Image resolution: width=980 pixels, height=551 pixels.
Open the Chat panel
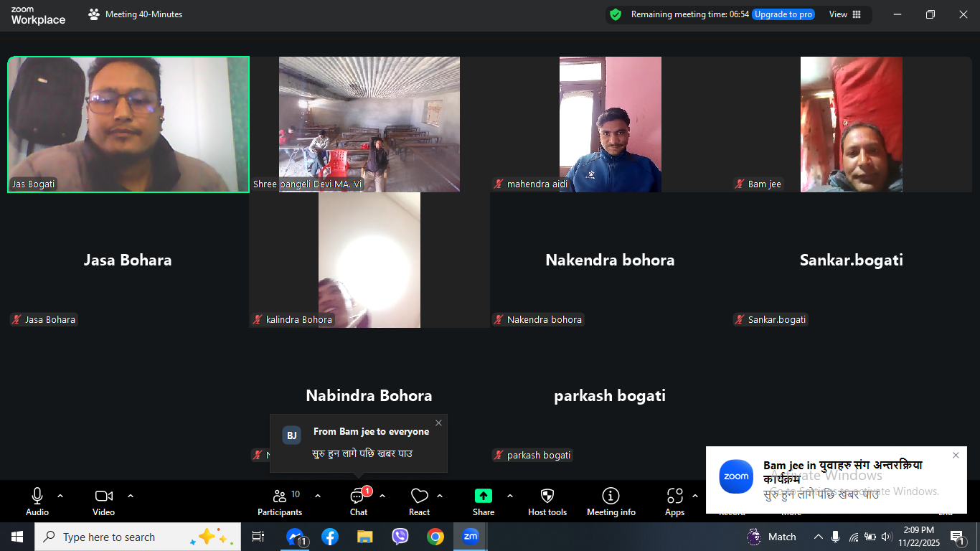[x=358, y=501]
